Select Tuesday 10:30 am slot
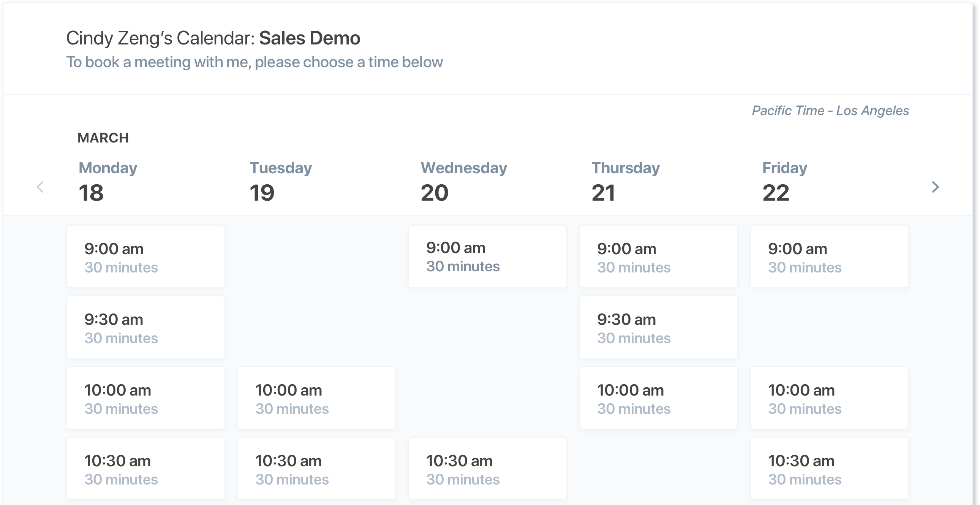The image size is (980, 505). (316, 469)
